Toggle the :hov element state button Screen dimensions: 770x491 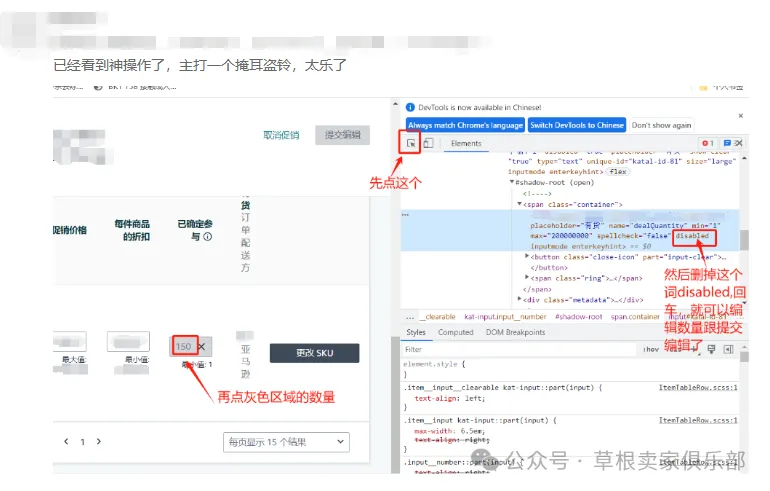(x=651, y=350)
